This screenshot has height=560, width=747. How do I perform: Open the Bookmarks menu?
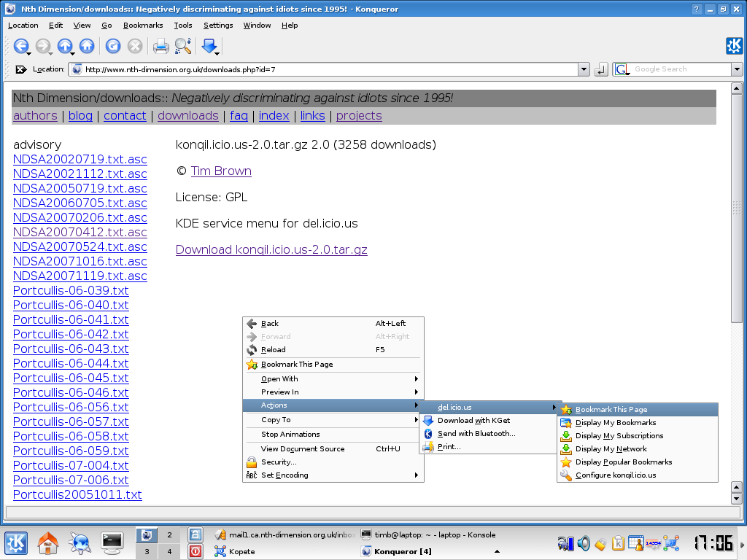coord(143,26)
